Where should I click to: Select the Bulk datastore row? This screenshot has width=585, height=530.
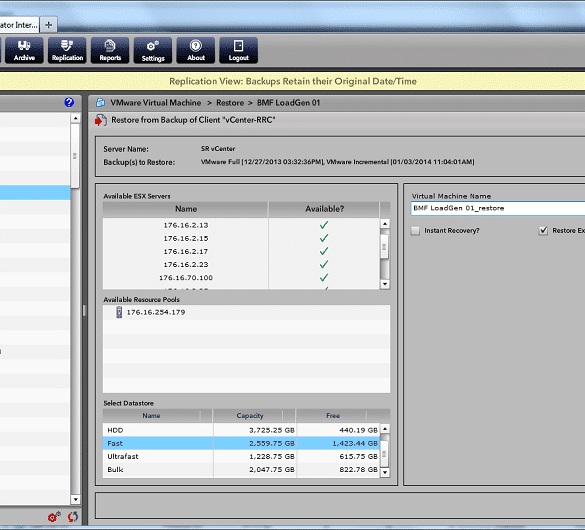point(241,470)
